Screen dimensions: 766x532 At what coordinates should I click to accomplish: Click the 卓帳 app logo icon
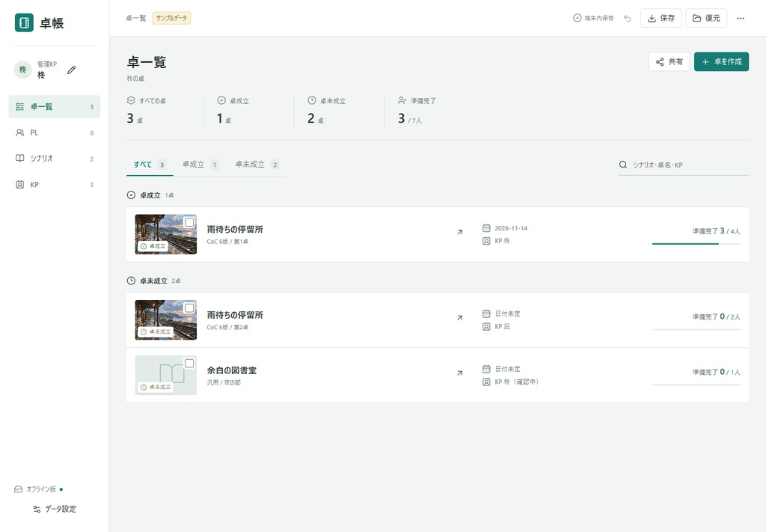24,22
